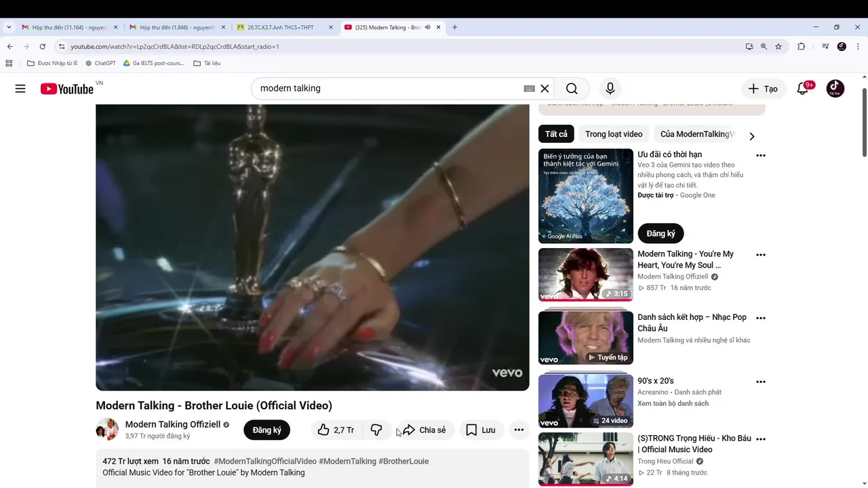Select the Trong loạt video chip
Viewport: 868px width, 488px height.
tap(614, 134)
